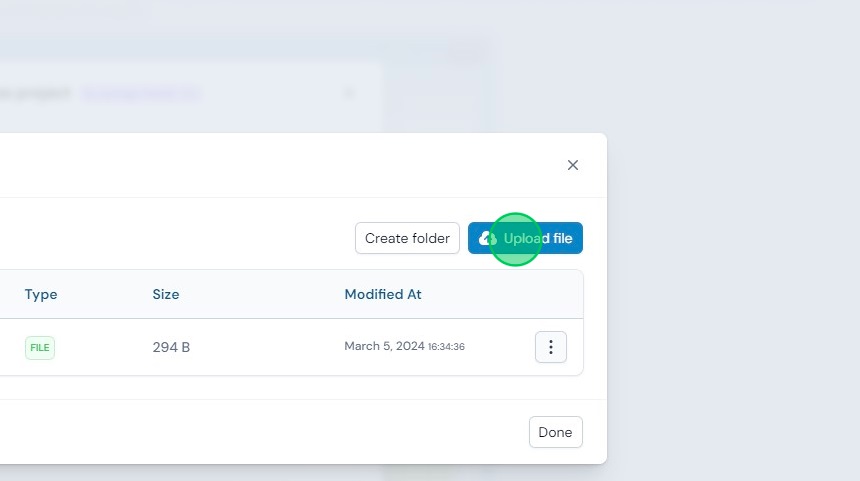Select the 294 B size cell
The height and width of the screenshot is (481, 860).
[x=171, y=347]
